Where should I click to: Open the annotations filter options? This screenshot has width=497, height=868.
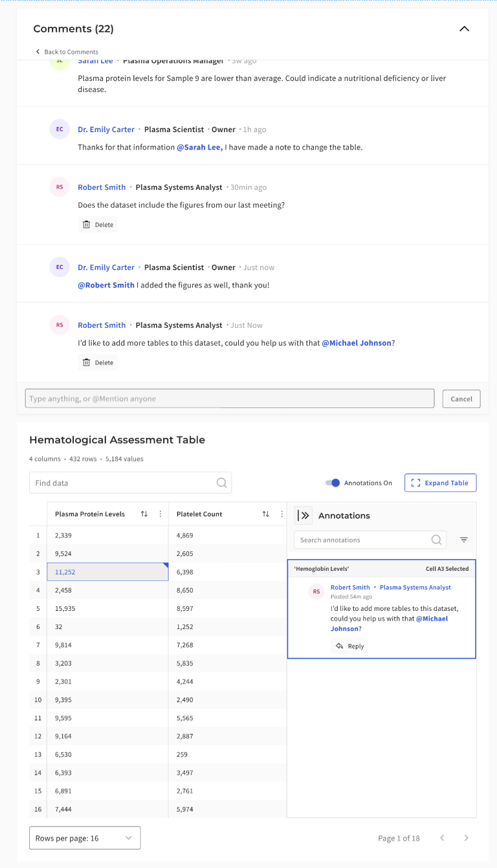(463, 539)
